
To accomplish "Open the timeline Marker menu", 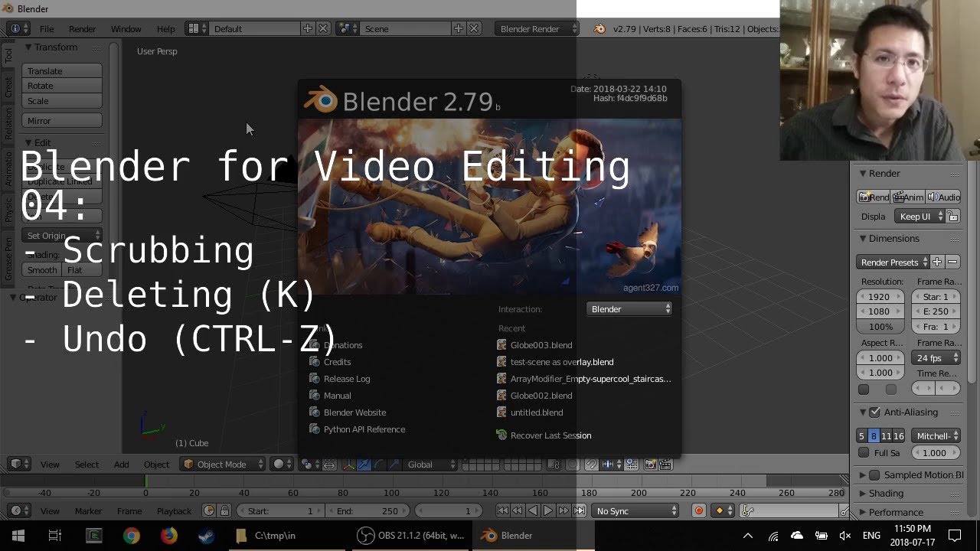I will (88, 510).
